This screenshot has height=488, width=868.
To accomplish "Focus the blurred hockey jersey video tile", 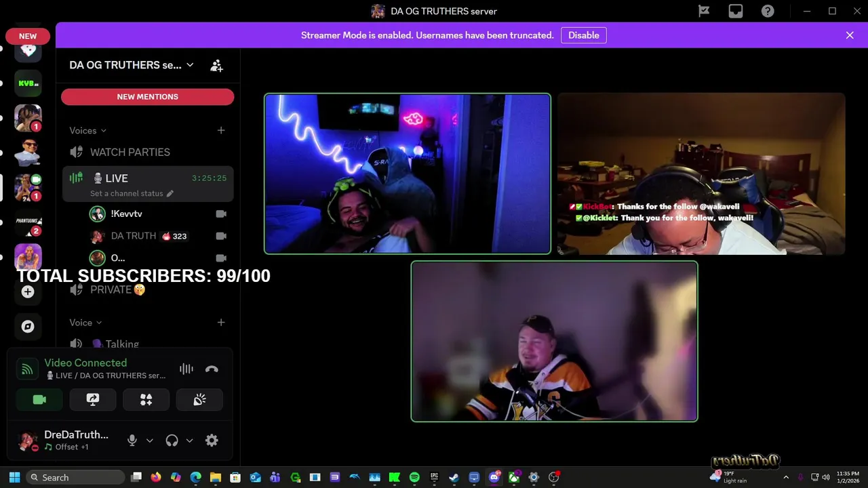I will point(554,341).
